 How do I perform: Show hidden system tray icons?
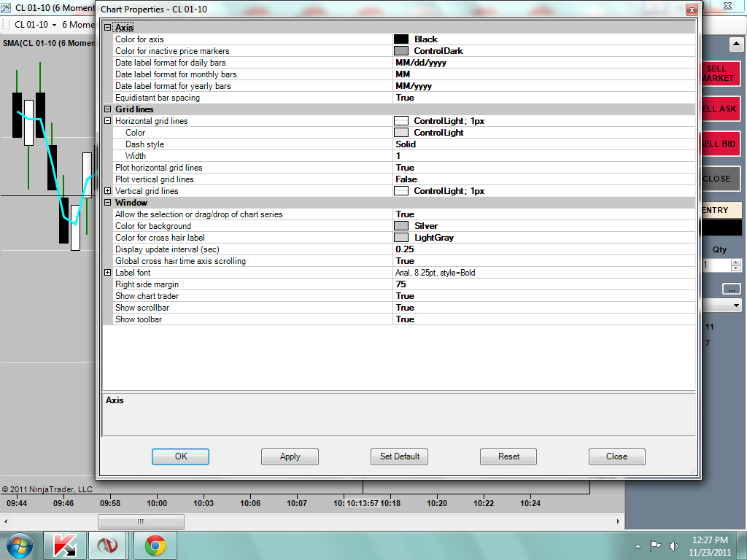click(638, 546)
